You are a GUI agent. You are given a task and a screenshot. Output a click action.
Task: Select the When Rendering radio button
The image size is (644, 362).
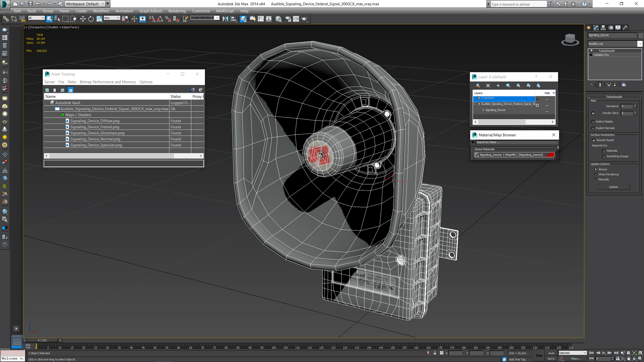[596, 174]
